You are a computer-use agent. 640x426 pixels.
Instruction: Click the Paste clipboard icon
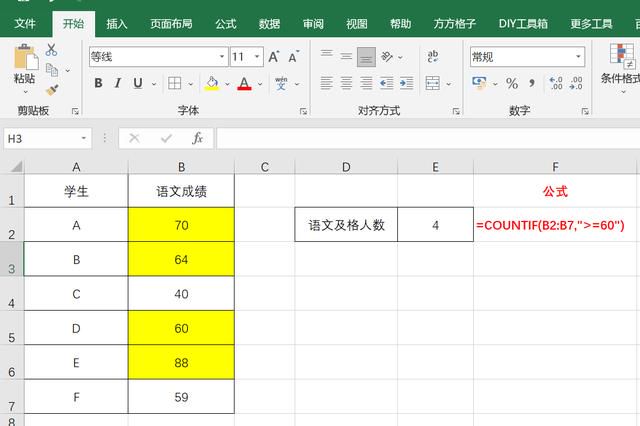[x=25, y=57]
